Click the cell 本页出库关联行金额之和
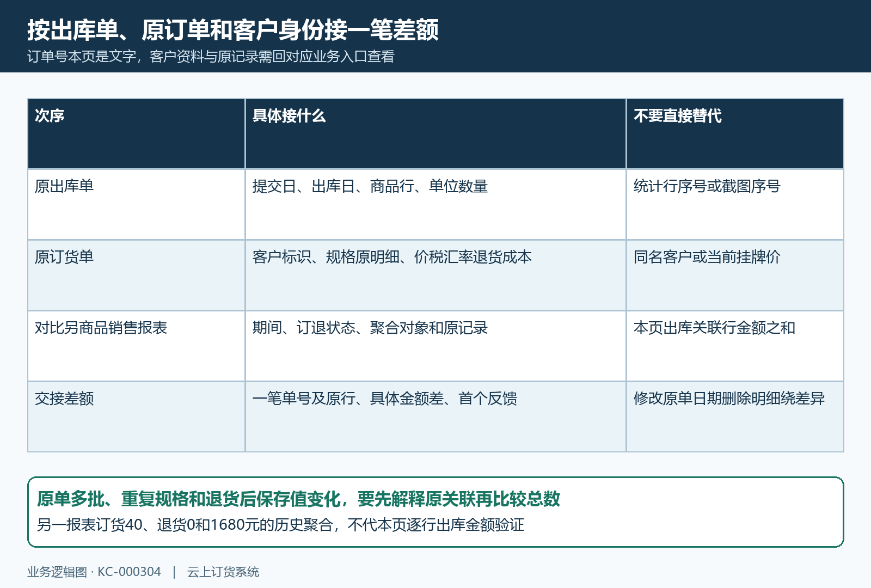 pos(735,346)
